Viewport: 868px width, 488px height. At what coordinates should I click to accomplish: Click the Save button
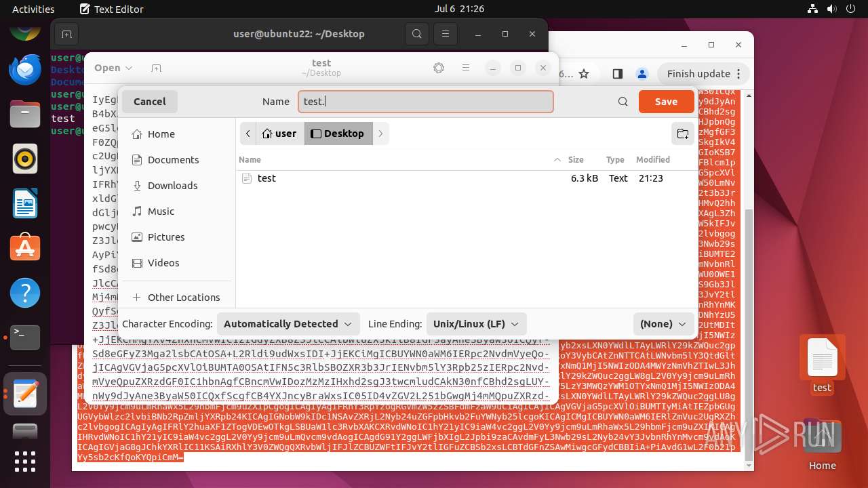pyautogui.click(x=666, y=102)
